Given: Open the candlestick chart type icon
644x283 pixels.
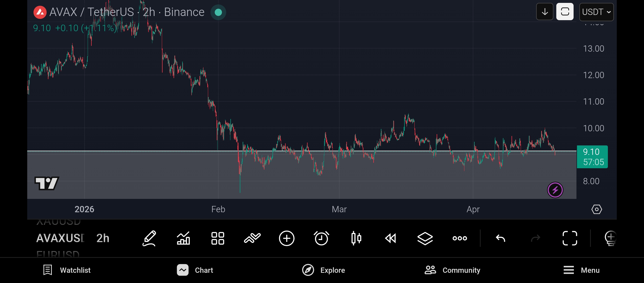Looking at the screenshot, I should point(356,238).
